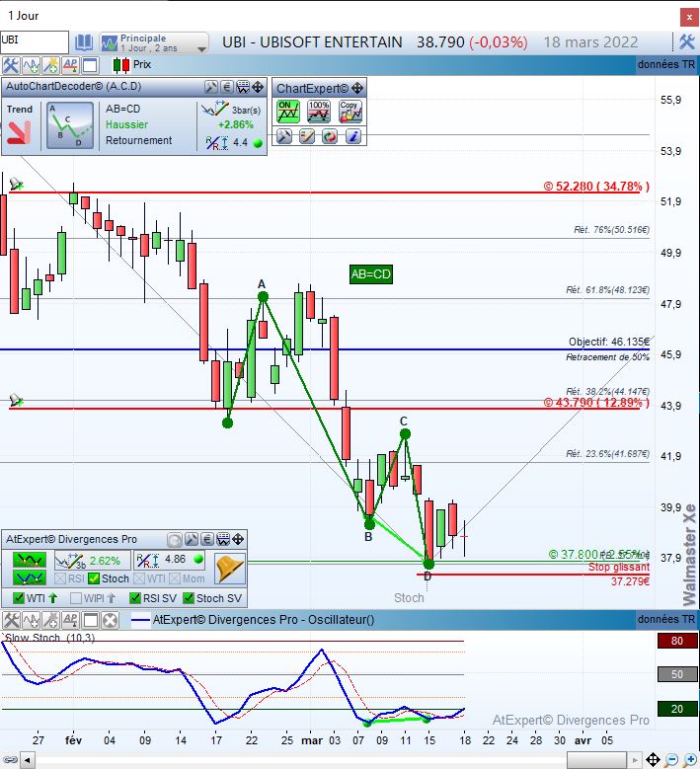Uncheck the Stoch checkbox
Screen dimensions: 700x769
[94, 578]
